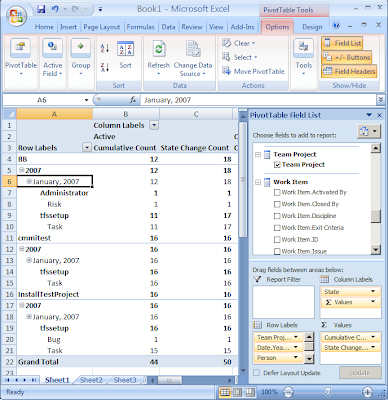The image size is (388, 400).
Task: Open the Home ribbon tab
Action: click(44, 27)
